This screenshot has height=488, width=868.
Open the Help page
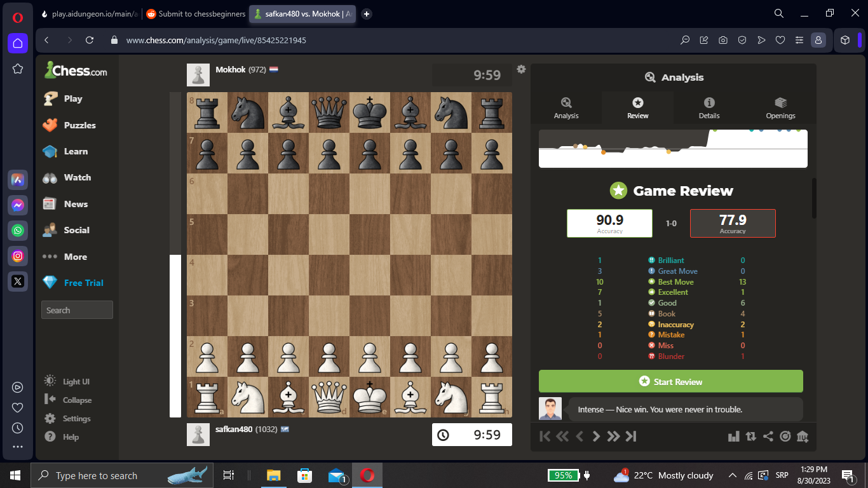62,437
